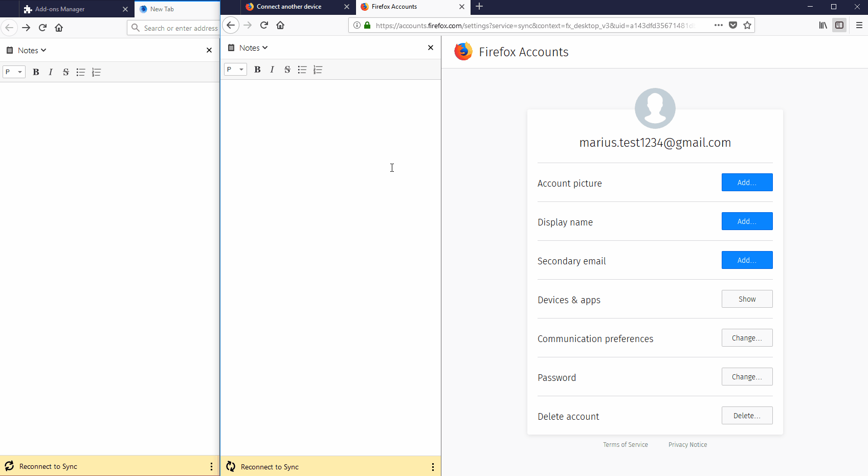This screenshot has width=868, height=476.
Task: Click numbered list icon in left window Notes
Action: 96,72
